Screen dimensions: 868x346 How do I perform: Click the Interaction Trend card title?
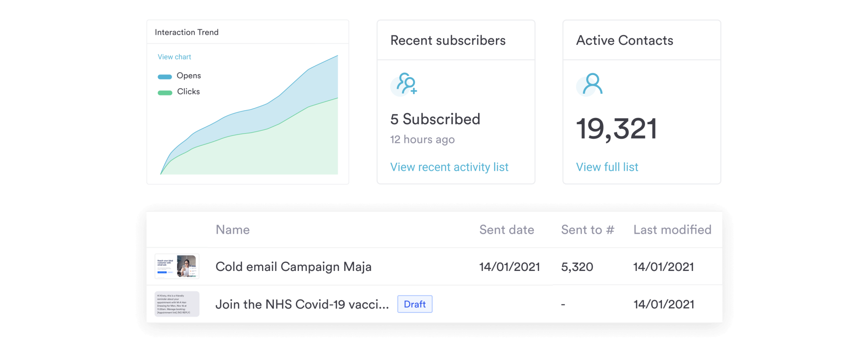click(186, 32)
